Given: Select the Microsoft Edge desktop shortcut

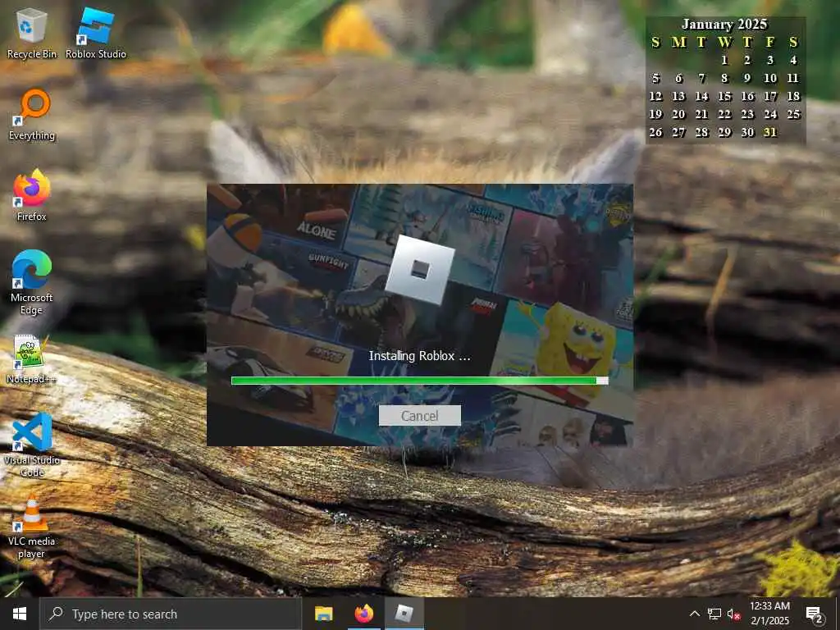Looking at the screenshot, I should pos(32,282).
